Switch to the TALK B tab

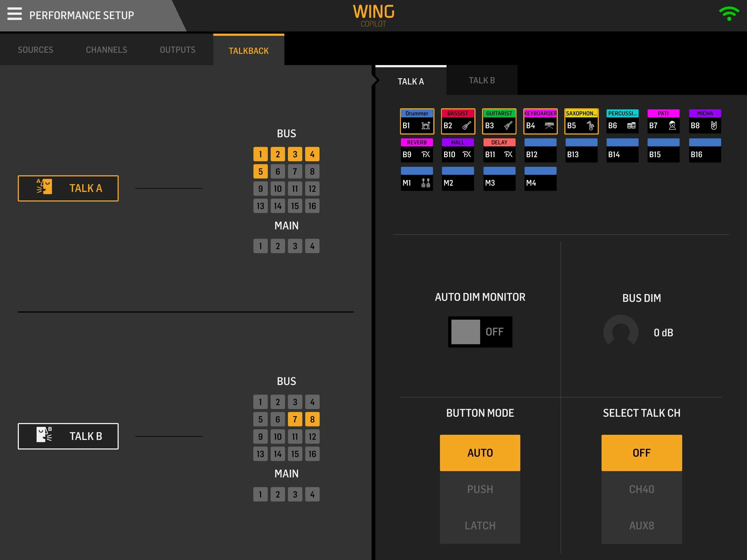tap(482, 81)
